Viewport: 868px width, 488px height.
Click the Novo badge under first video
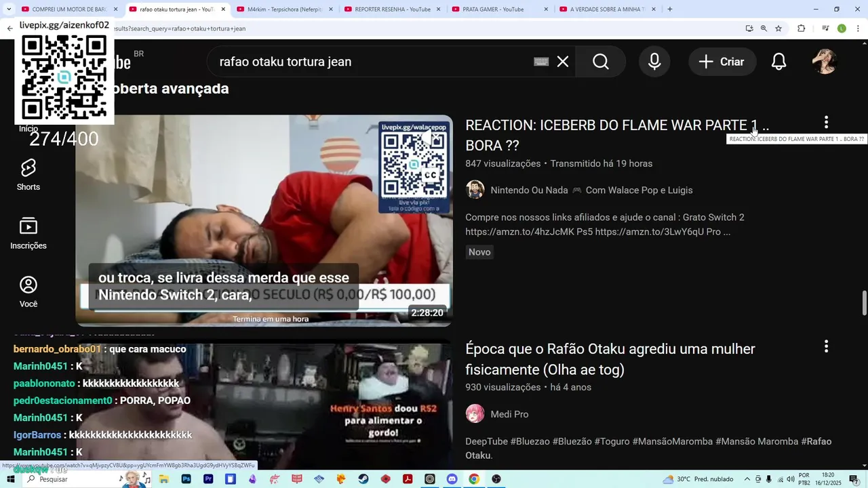[479, 252]
